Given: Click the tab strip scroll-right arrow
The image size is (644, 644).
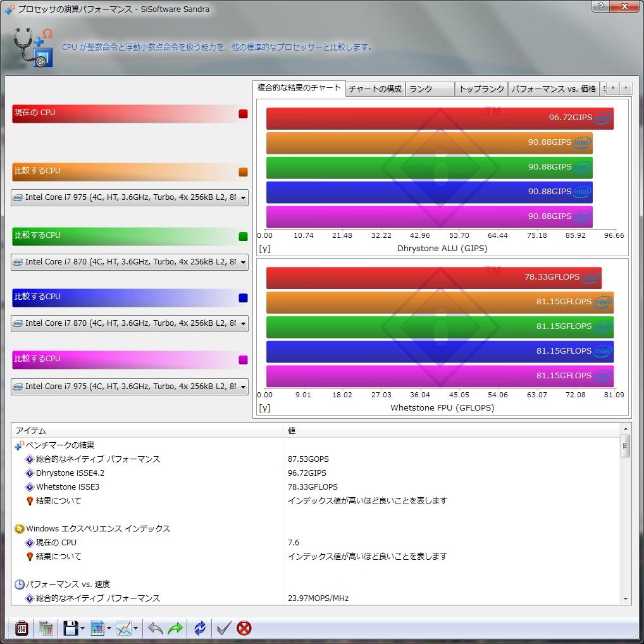Looking at the screenshot, I should pyautogui.click(x=626, y=89).
